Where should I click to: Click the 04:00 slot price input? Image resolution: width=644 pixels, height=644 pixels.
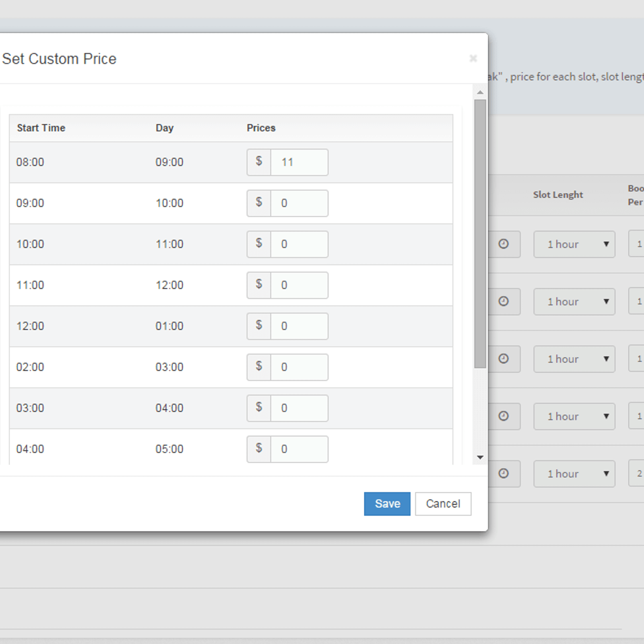300,449
